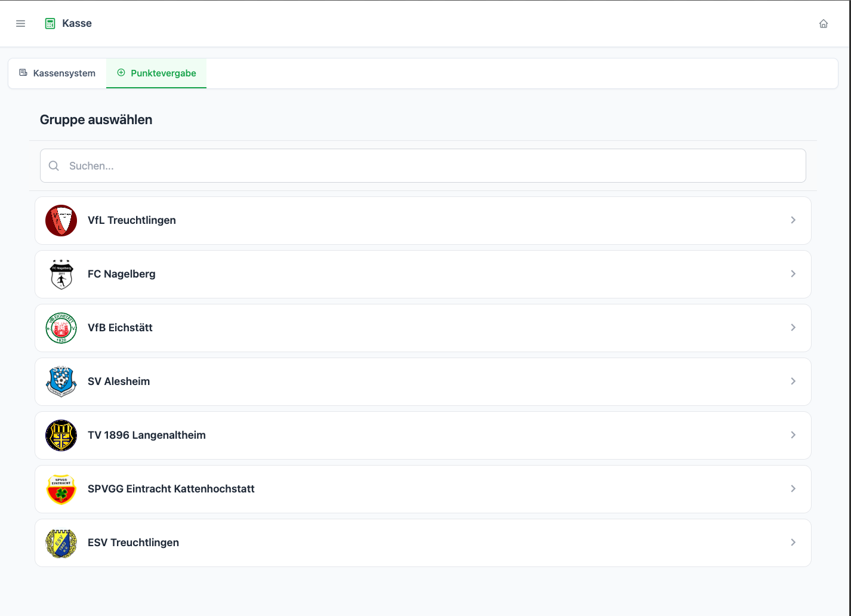The image size is (851, 616).
Task: Select the Punktevergabe tab
Action: click(156, 73)
